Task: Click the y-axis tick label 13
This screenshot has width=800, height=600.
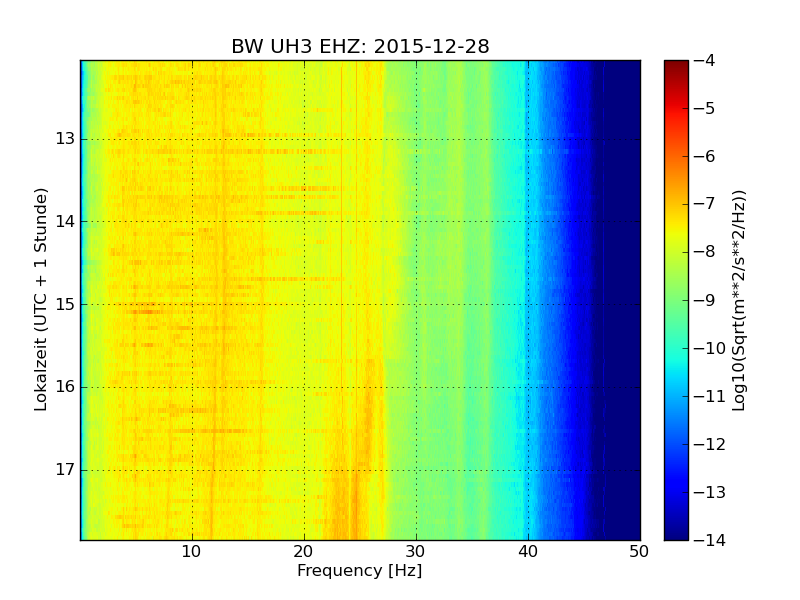Action: coord(65,139)
